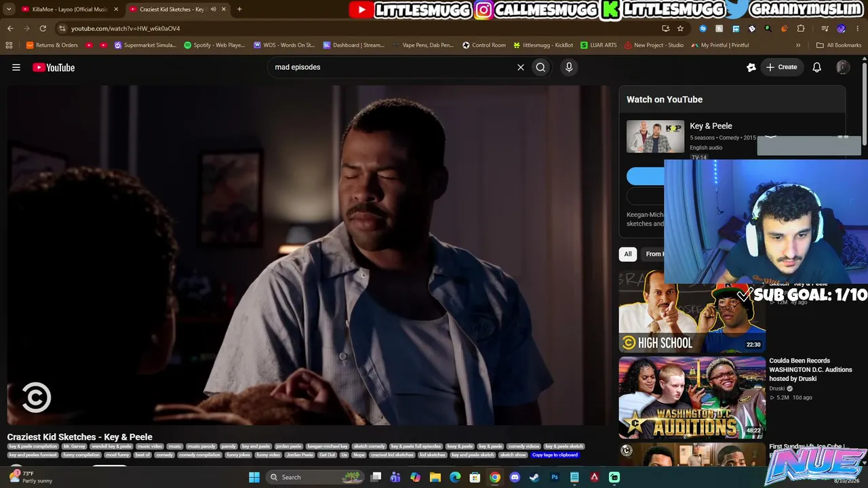Open the Windows Start menu
Image resolution: width=868 pixels, height=488 pixels.
(254, 477)
